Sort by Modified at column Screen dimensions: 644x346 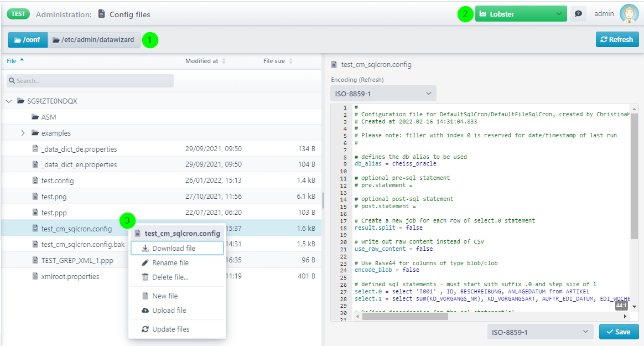[x=205, y=61]
